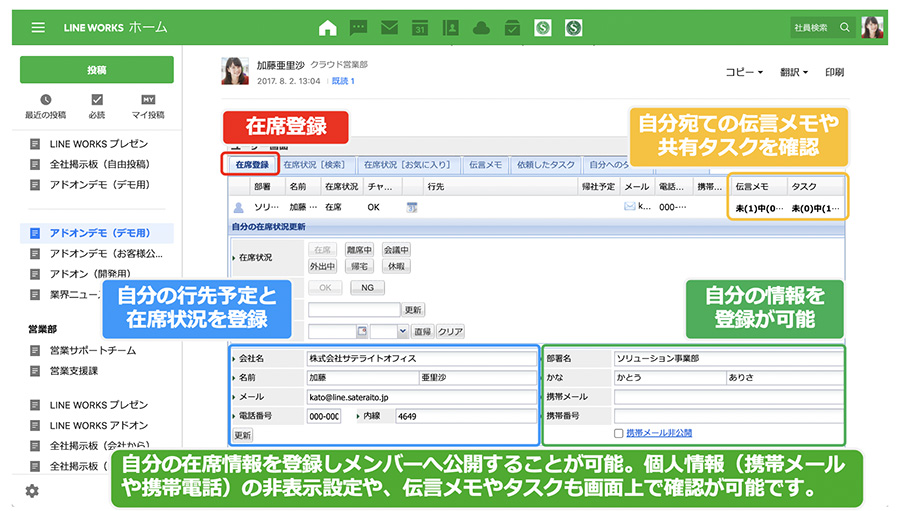The height and width of the screenshot is (511, 900).
Task: Switch to 在席登録 tab
Action: pos(251,165)
